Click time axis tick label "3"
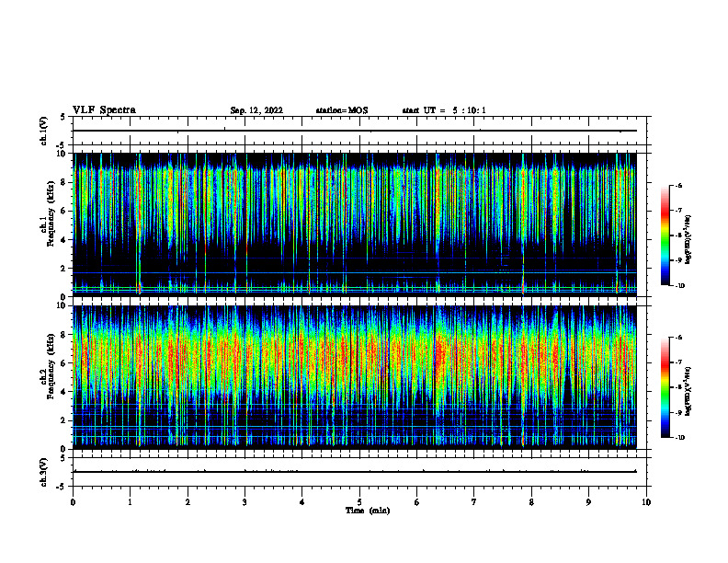The image size is (728, 563). click(x=245, y=502)
